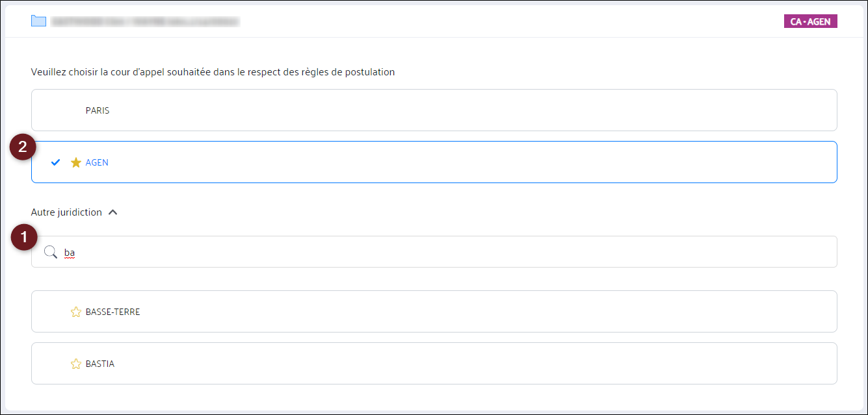Click the numbered step 2 badge
The height and width of the screenshot is (415, 868).
coord(23,147)
